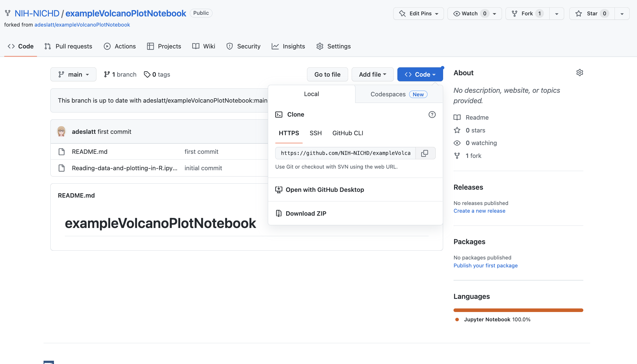Click the star icon beside 0 stars

tap(457, 130)
